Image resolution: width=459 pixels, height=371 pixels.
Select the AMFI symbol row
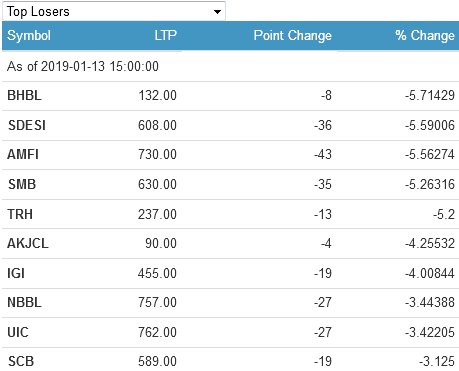pyautogui.click(x=230, y=155)
